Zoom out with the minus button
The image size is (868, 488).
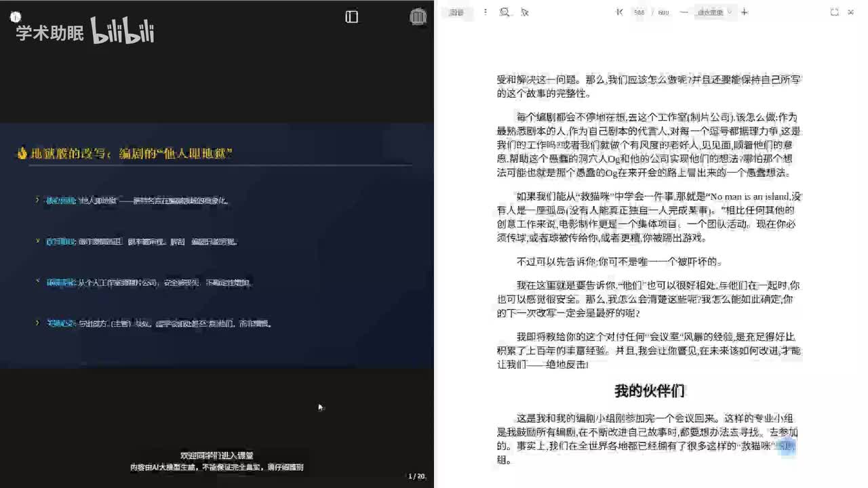(x=684, y=12)
